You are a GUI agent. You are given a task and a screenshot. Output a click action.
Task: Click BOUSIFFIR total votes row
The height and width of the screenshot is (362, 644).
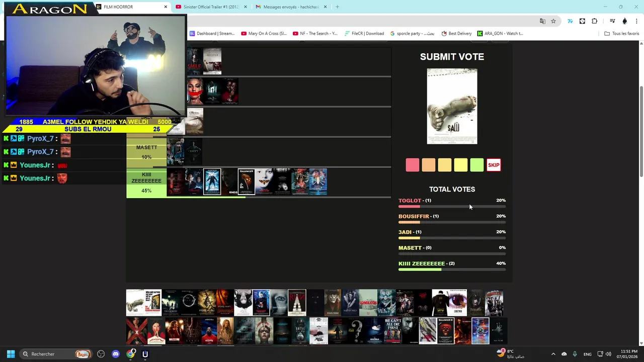[x=452, y=219]
